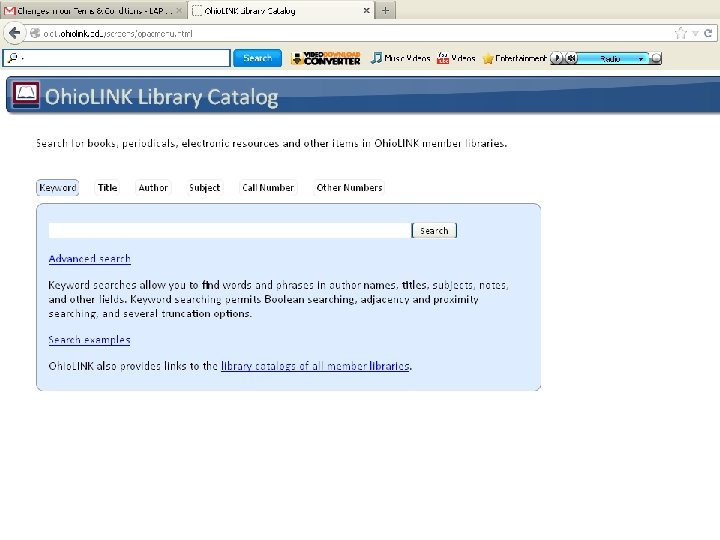Click the keyword search input field
Screen dimensions: 720x540
(230, 231)
